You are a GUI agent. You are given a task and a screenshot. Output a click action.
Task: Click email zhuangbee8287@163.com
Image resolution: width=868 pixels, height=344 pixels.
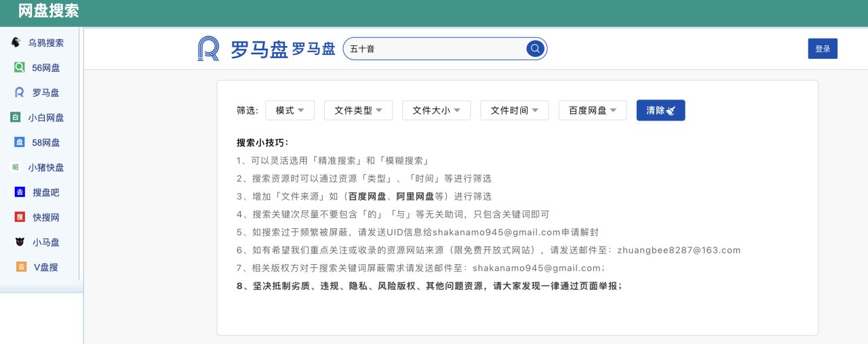pyautogui.click(x=679, y=250)
